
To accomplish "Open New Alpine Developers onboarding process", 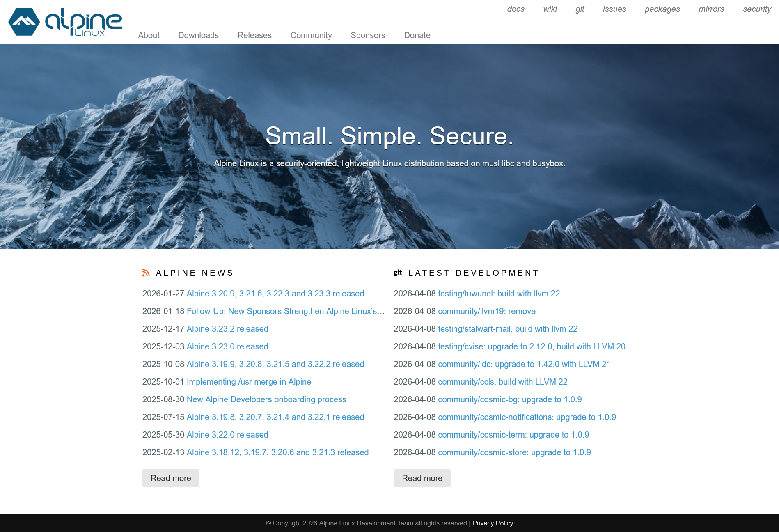I will [266, 399].
